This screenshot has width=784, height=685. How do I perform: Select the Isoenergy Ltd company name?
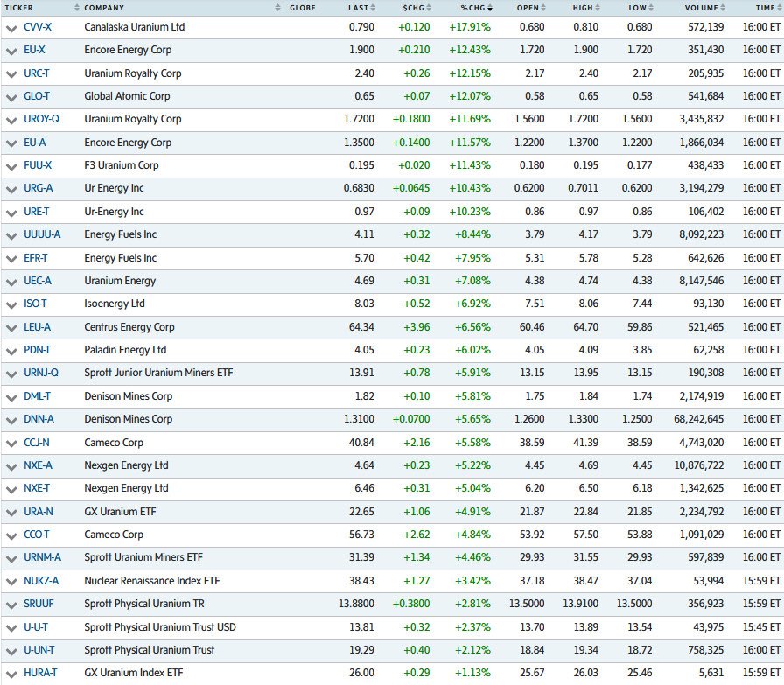coord(115,304)
